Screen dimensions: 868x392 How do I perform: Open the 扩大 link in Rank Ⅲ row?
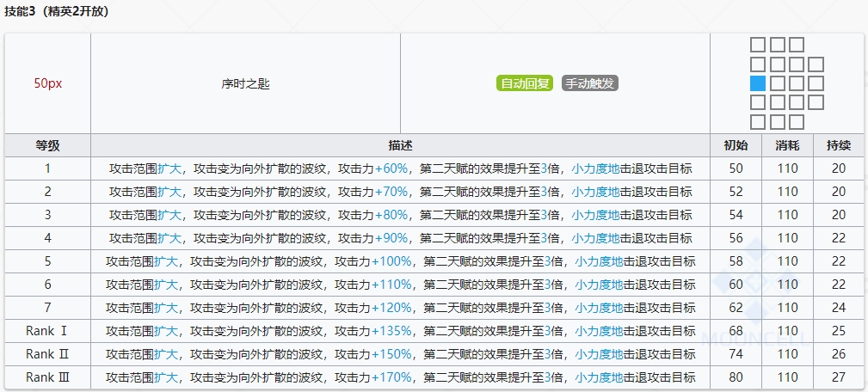point(166,377)
